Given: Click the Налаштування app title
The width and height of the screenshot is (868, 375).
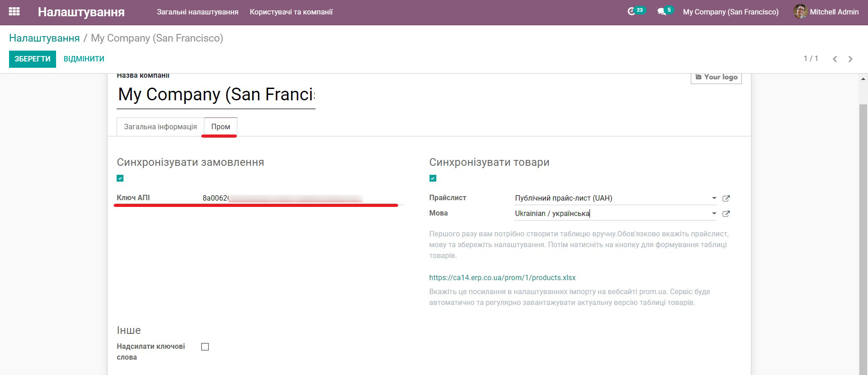Looking at the screenshot, I should 81,12.
